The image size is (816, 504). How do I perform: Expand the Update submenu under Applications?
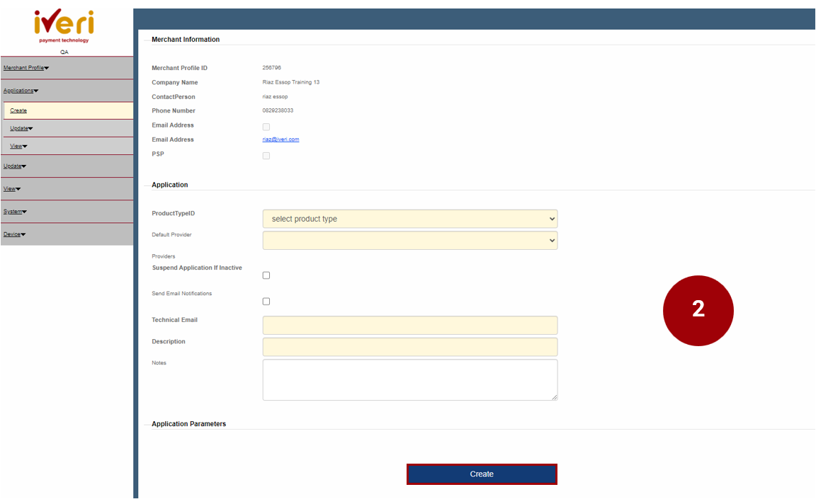click(x=21, y=128)
